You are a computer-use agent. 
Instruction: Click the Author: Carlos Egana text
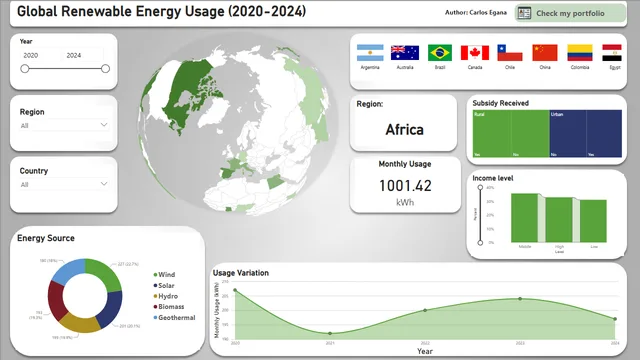click(x=476, y=13)
